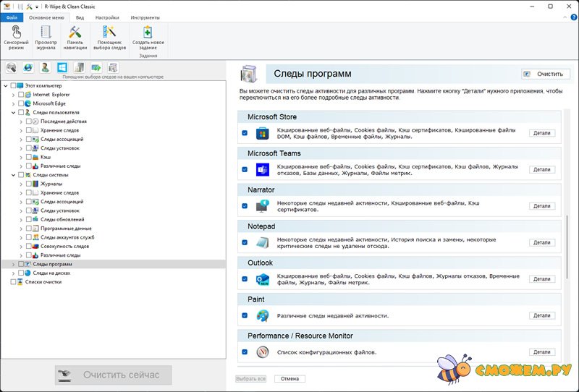
Task: Switch to the Инструменты tab
Action: coord(145,17)
